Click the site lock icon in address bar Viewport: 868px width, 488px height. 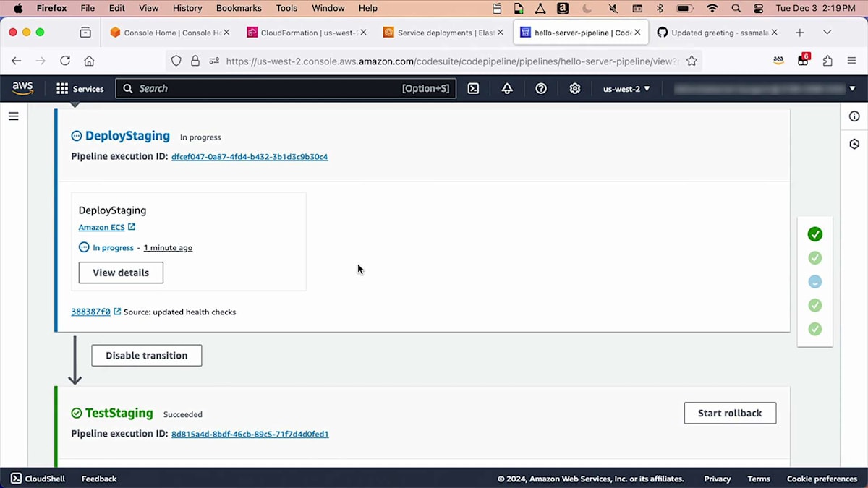pos(195,61)
